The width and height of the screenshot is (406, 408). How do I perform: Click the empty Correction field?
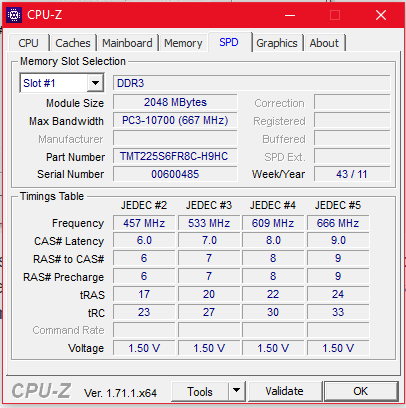click(x=352, y=102)
